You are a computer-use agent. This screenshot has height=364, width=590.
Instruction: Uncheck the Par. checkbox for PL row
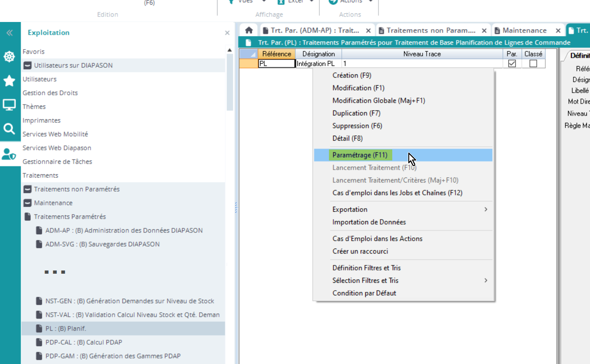[512, 64]
